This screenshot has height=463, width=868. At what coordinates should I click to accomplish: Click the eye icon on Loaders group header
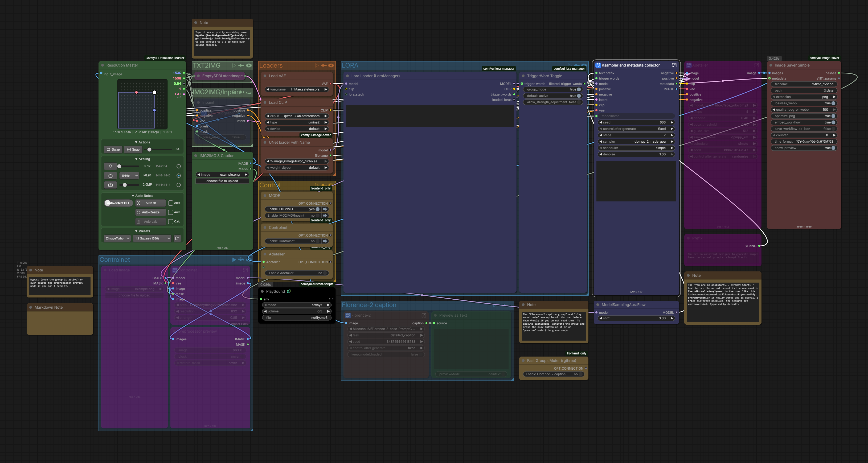click(331, 65)
